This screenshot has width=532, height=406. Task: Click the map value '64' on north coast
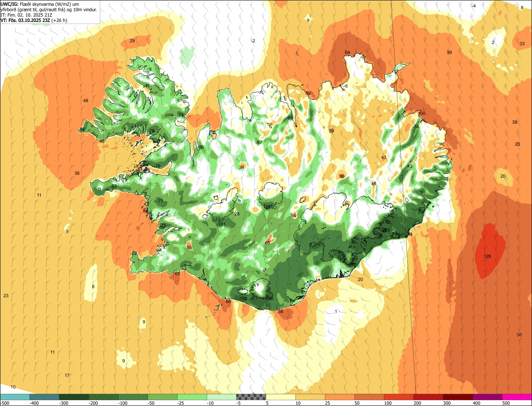(x=347, y=52)
